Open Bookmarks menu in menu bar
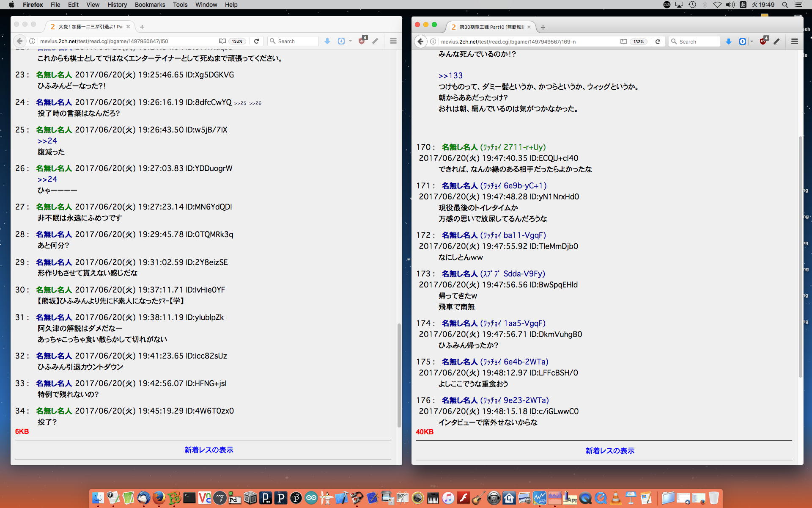Viewport: 812px width, 508px height. (150, 5)
